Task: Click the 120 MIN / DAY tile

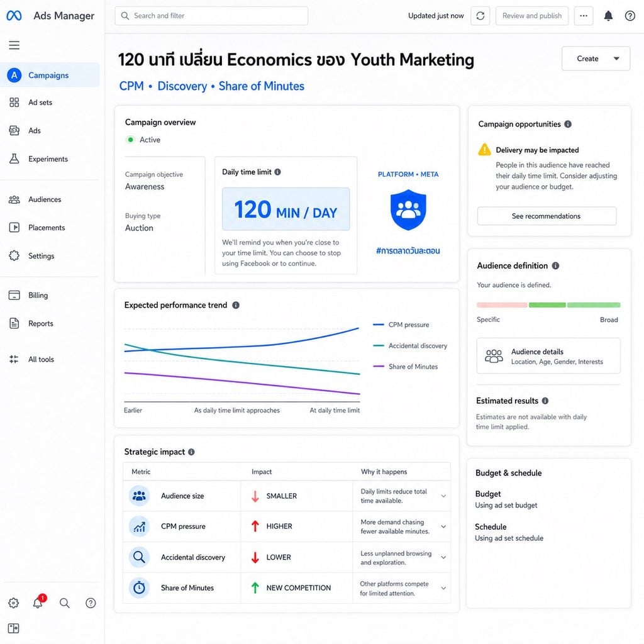Action: click(x=286, y=209)
